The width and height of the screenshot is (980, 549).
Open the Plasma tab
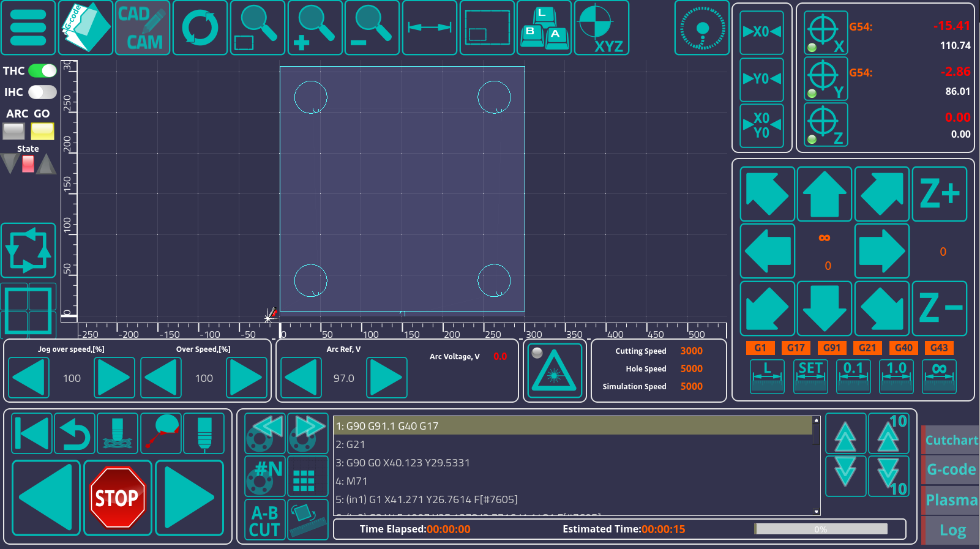[x=951, y=500]
